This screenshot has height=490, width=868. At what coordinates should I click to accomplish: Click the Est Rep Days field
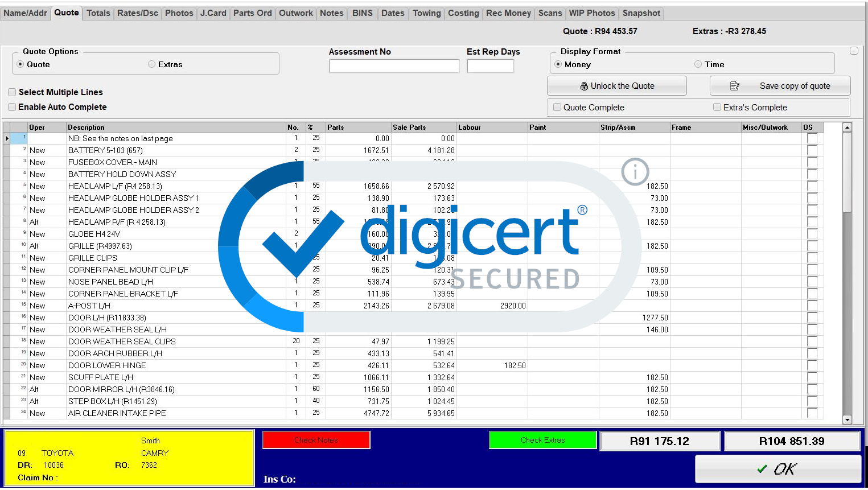[490, 66]
